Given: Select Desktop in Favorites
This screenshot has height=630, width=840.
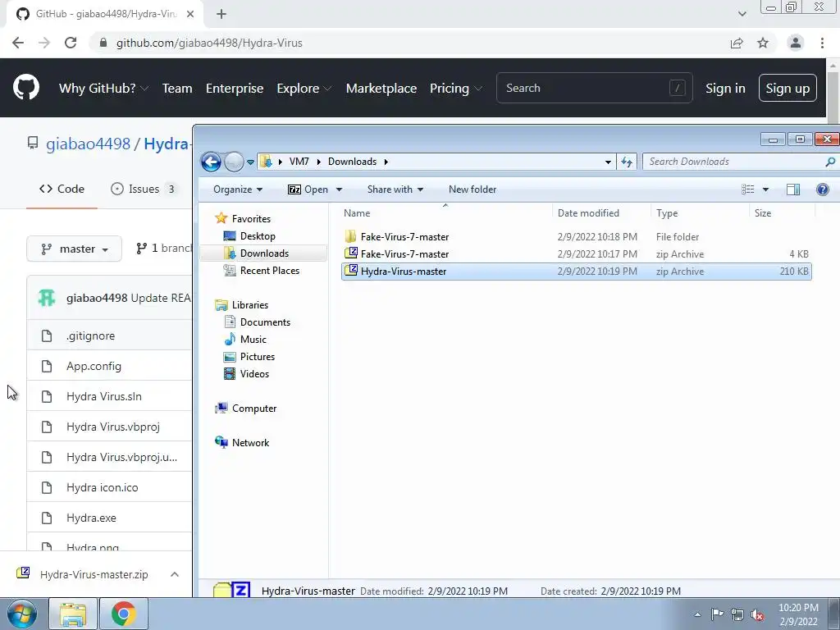Looking at the screenshot, I should coord(258,236).
